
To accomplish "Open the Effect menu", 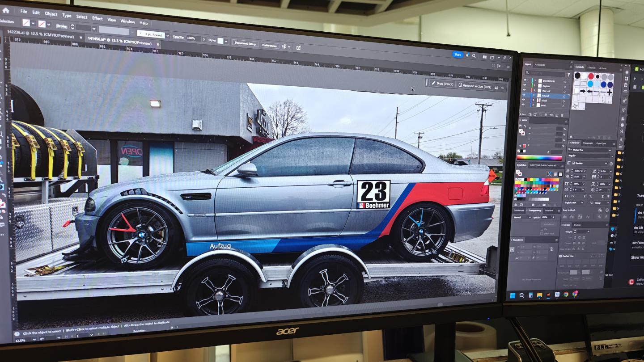I will coord(97,18).
